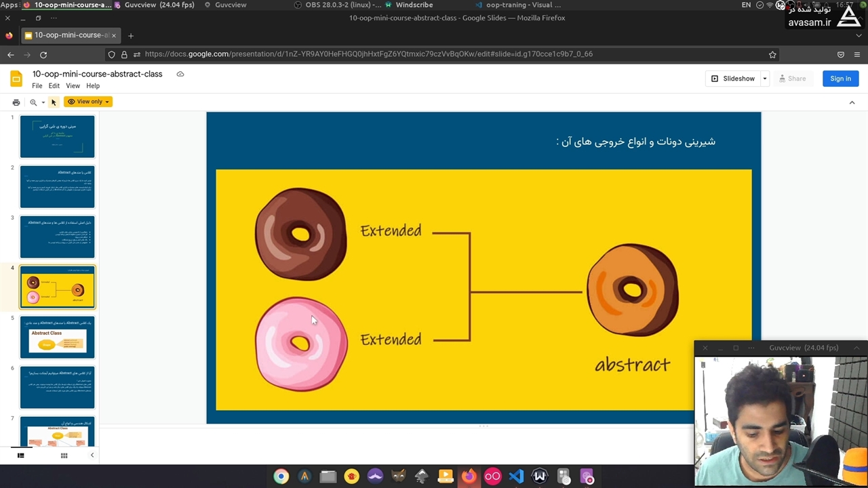Switch to grid view of slides
The height and width of the screenshot is (488, 868).
point(64,455)
